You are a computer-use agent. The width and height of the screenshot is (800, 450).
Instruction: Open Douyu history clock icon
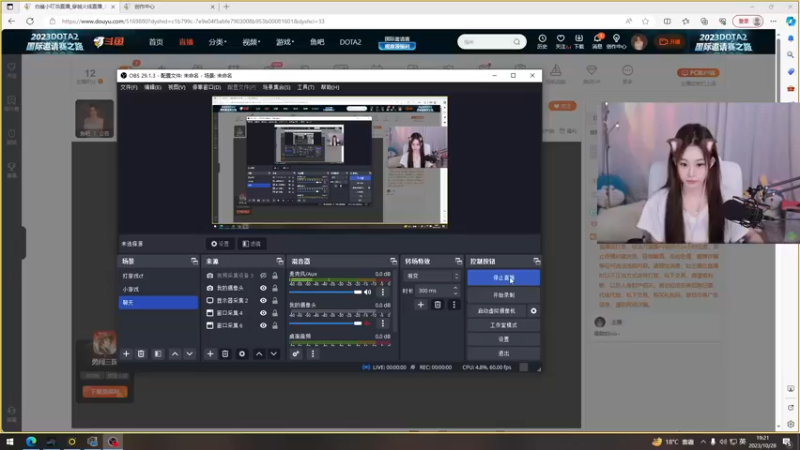pos(542,41)
